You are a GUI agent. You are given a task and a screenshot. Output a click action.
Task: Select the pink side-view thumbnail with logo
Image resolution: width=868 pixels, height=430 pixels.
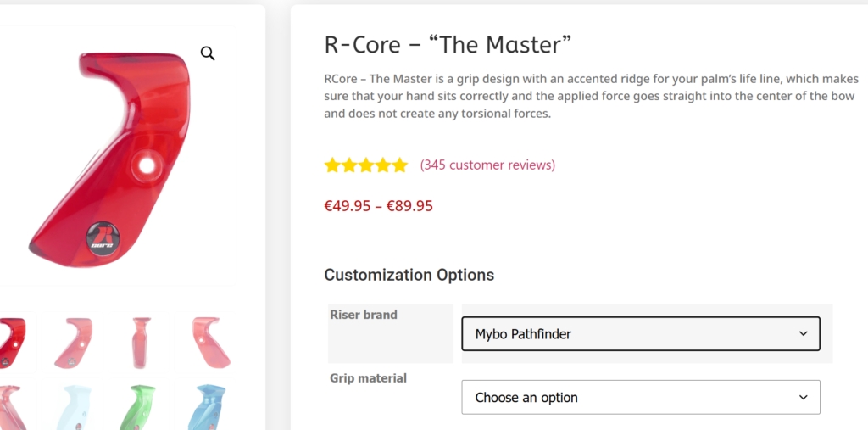(x=75, y=342)
